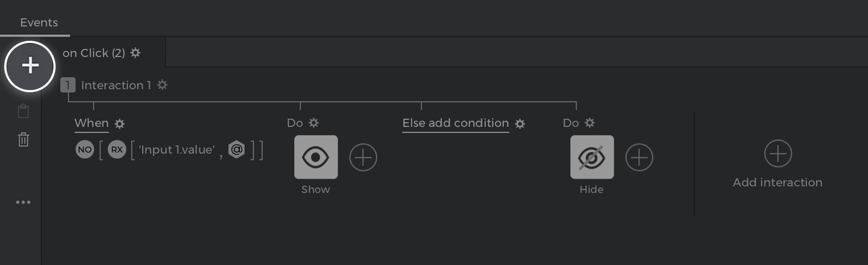The width and height of the screenshot is (868, 265).
Task: Click the large plus add event button
Action: tap(30, 66)
